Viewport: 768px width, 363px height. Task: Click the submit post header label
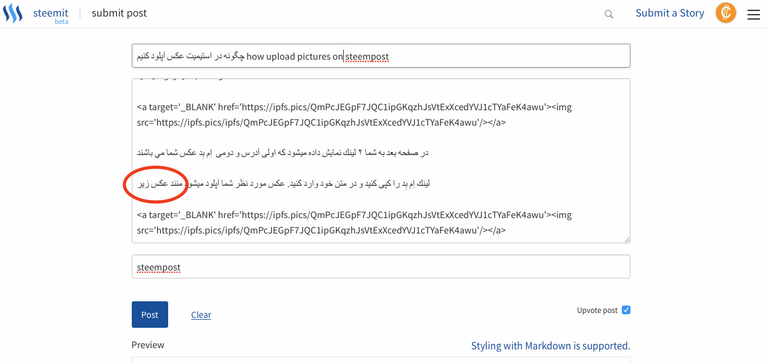(119, 13)
